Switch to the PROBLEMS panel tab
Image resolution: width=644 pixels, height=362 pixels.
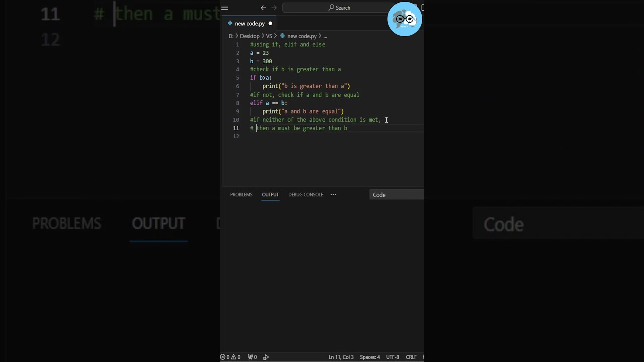242,195
